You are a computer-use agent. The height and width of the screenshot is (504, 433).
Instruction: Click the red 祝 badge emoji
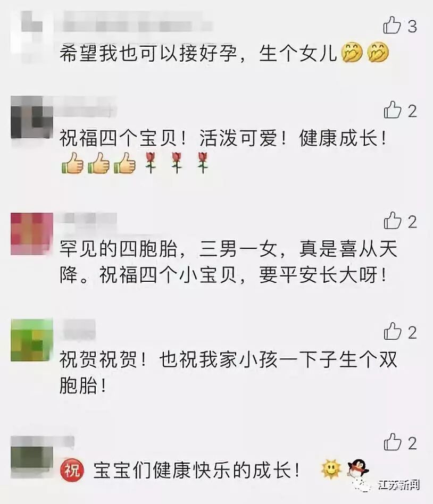click(72, 471)
